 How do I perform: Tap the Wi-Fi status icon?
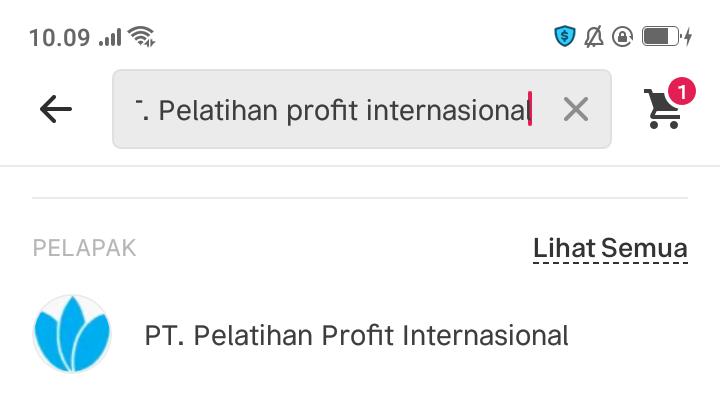(142, 38)
